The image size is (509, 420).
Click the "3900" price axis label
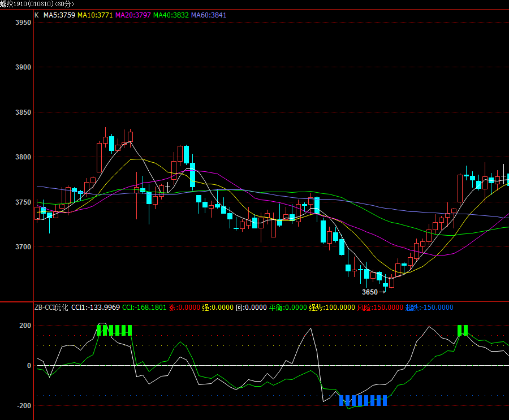click(23, 67)
